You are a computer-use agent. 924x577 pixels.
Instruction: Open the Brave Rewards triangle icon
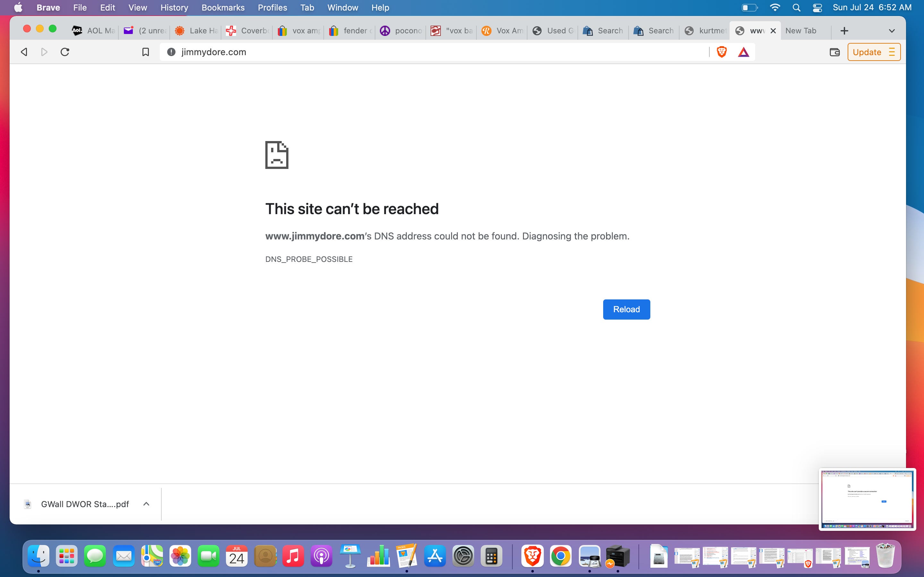(x=743, y=52)
